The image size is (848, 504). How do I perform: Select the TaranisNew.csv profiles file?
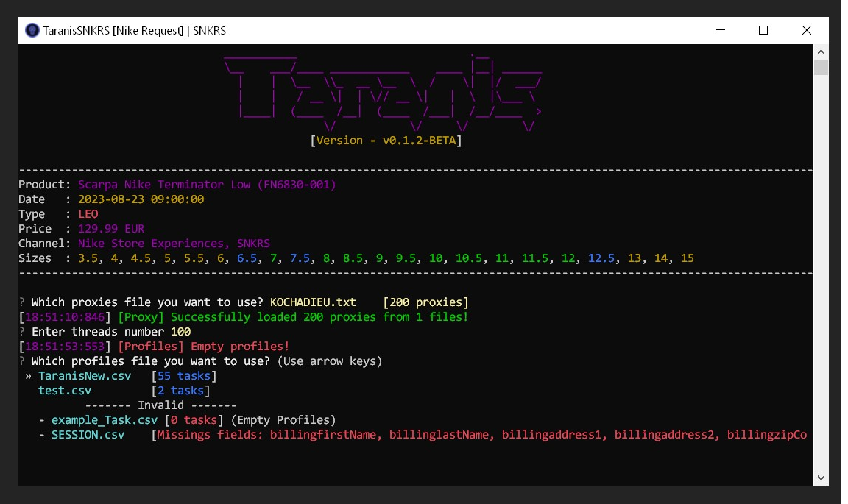tap(84, 376)
